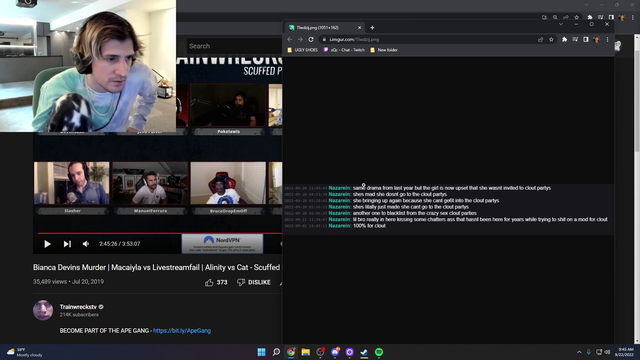Open the Trainwreckstv channel avatar
Viewport: 640px width, 360px height.
(x=43, y=310)
